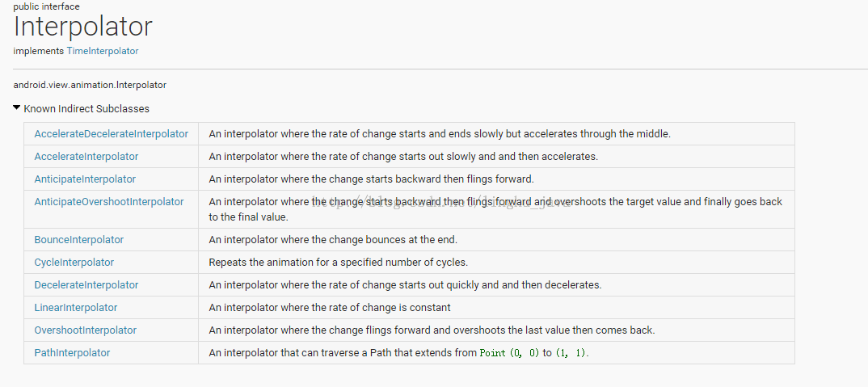Open the AnticipateInterpolator link
Viewport: 868px width, 387px height.
[85, 179]
